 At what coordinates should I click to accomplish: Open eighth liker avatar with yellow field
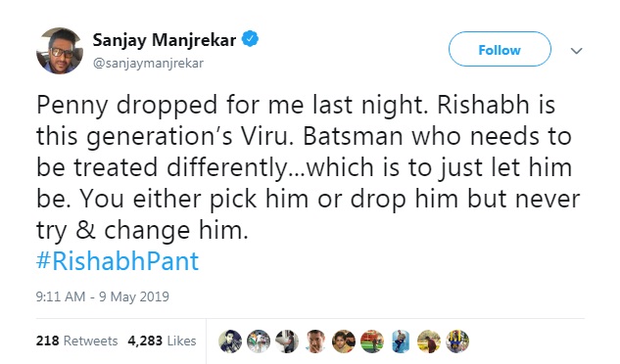[429, 341]
